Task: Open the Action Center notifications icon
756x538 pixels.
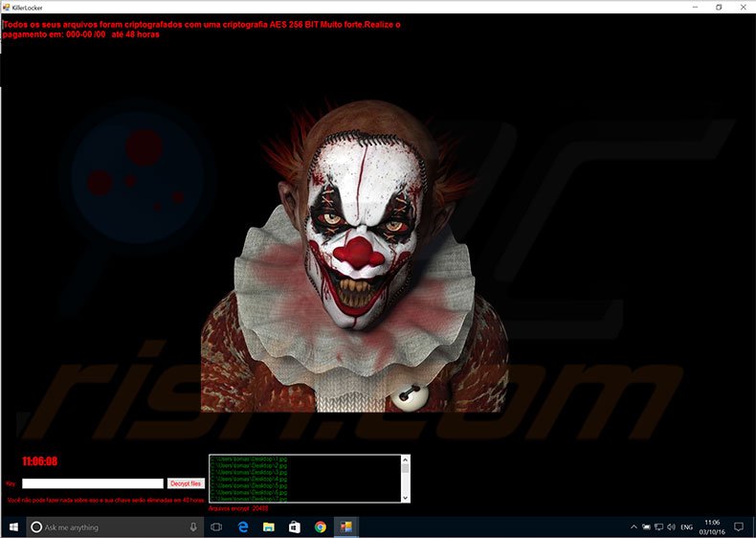Action: pyautogui.click(x=739, y=527)
